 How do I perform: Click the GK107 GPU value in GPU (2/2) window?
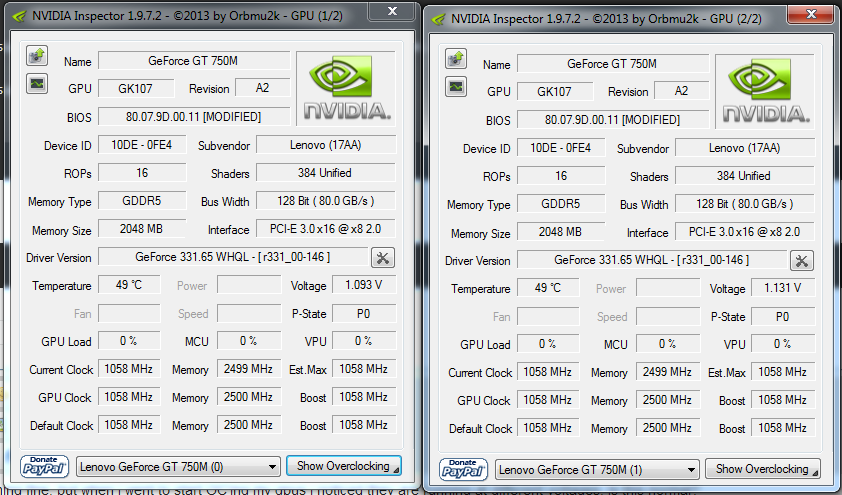(555, 91)
